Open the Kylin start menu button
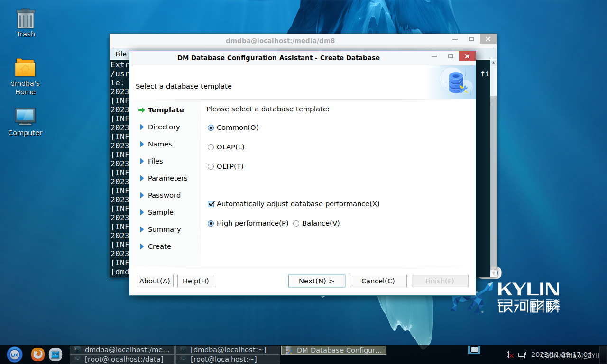The height and width of the screenshot is (364, 607). pos(15,354)
